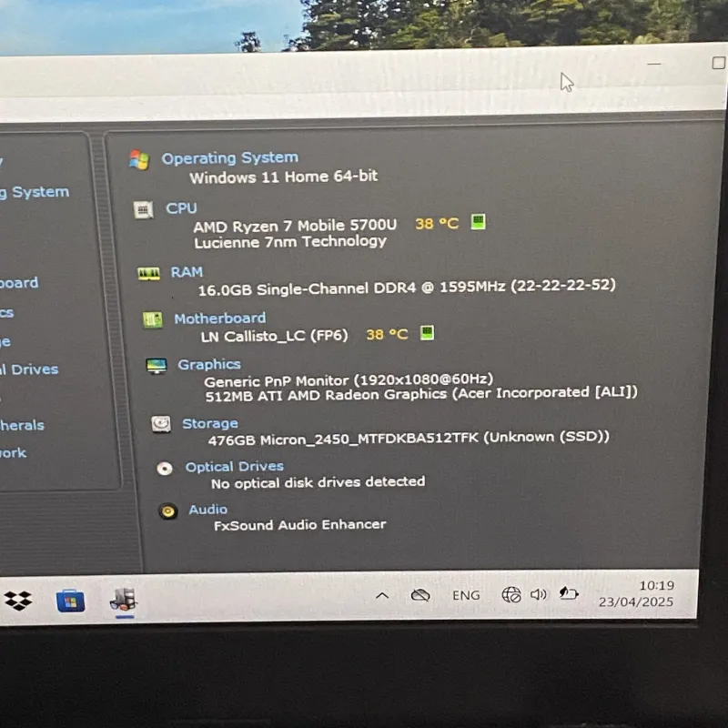Click the 512MB ATI AMD Radeon Graphics text
Screen dimensions: 728x728
click(421, 394)
